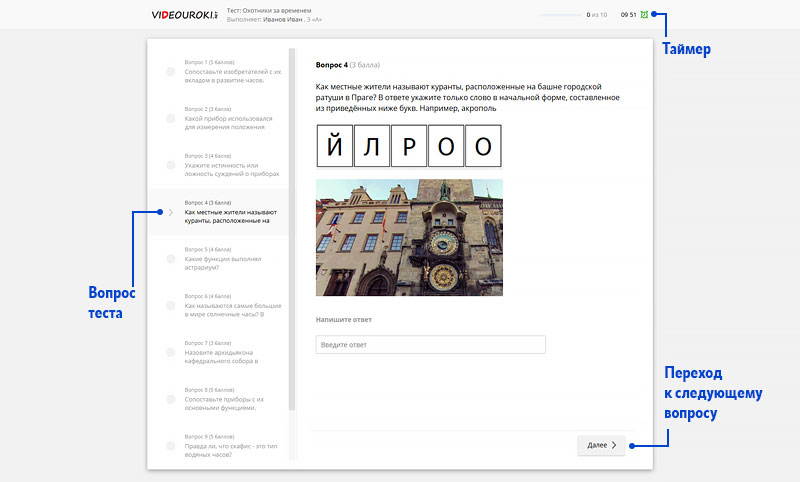The image size is (800, 482).
Task: Click the Напишите ответ label
Action: click(x=344, y=319)
